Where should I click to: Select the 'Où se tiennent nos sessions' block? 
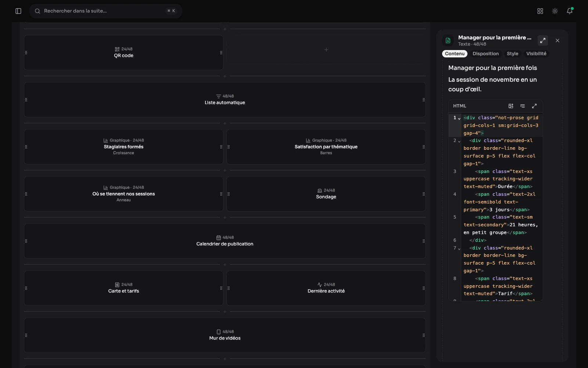(x=123, y=194)
